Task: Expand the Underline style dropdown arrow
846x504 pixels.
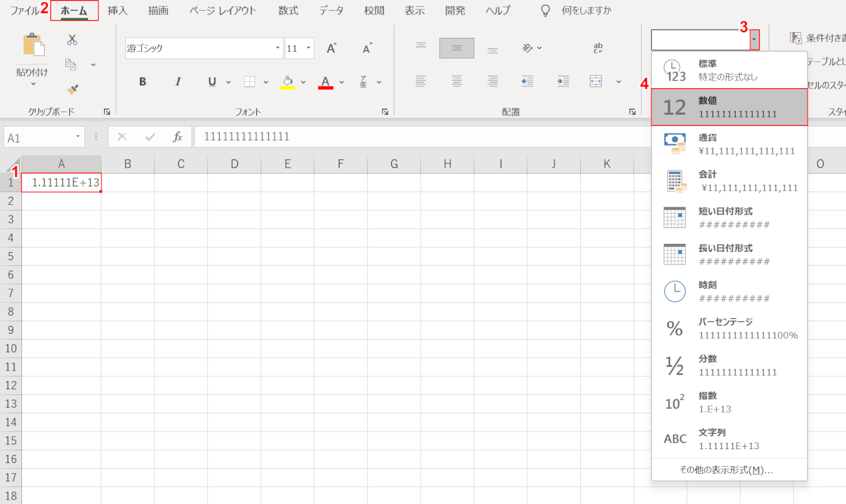Action: (x=229, y=82)
